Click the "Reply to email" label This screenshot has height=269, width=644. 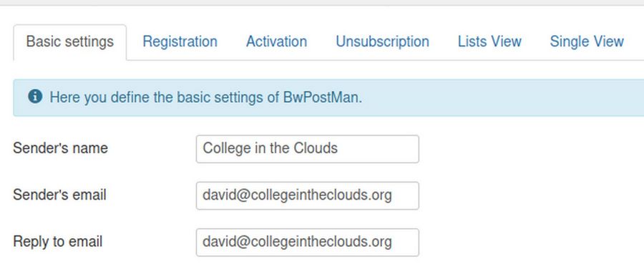57,242
